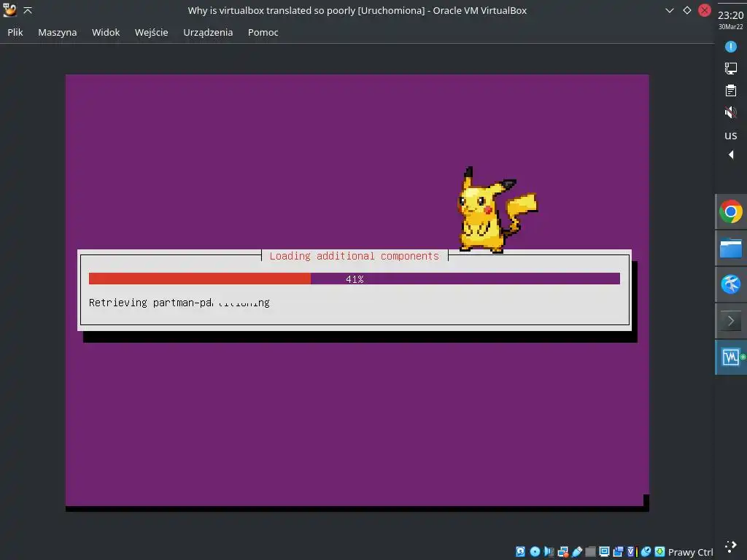
Task: Launch Google Chrome from the panel
Action: point(731,212)
